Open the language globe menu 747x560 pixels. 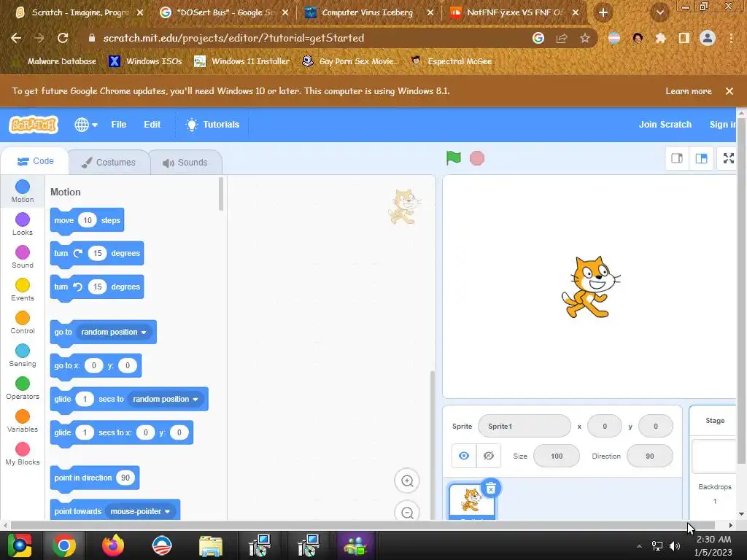[86, 125]
